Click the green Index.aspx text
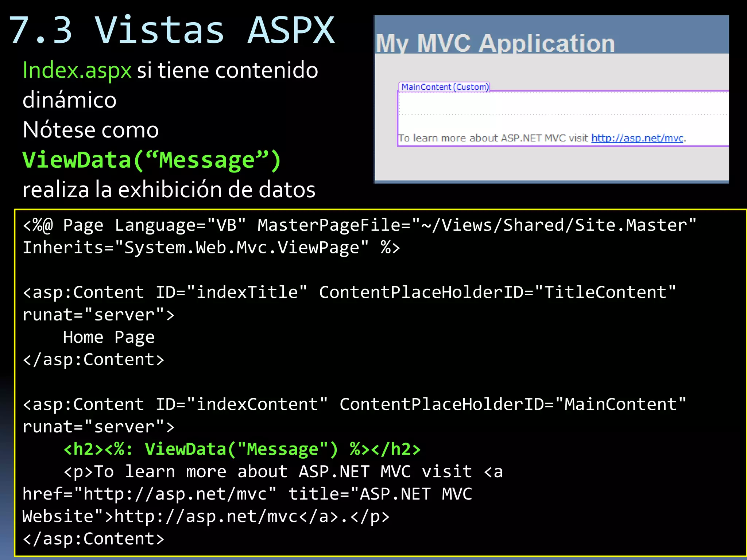Screen dimensions: 747x560 [x=77, y=70]
